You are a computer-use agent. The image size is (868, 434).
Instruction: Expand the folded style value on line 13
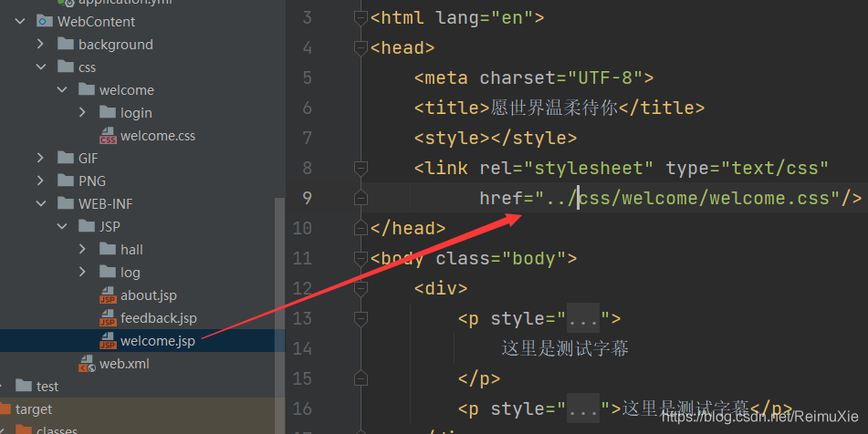[x=582, y=318]
